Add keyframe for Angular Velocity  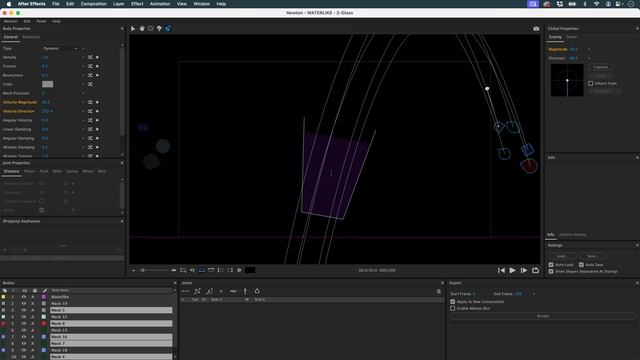(x=97, y=120)
